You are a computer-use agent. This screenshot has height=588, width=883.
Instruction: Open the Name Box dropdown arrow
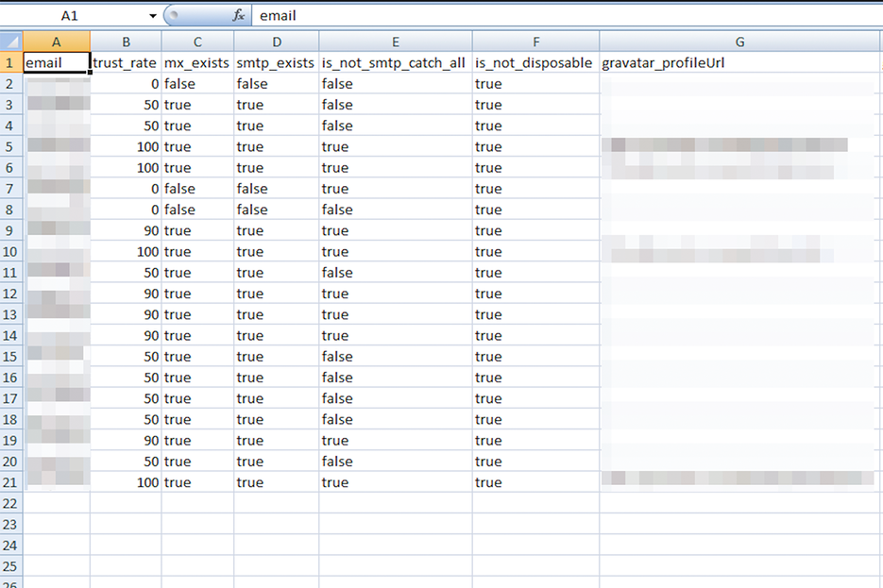click(153, 15)
